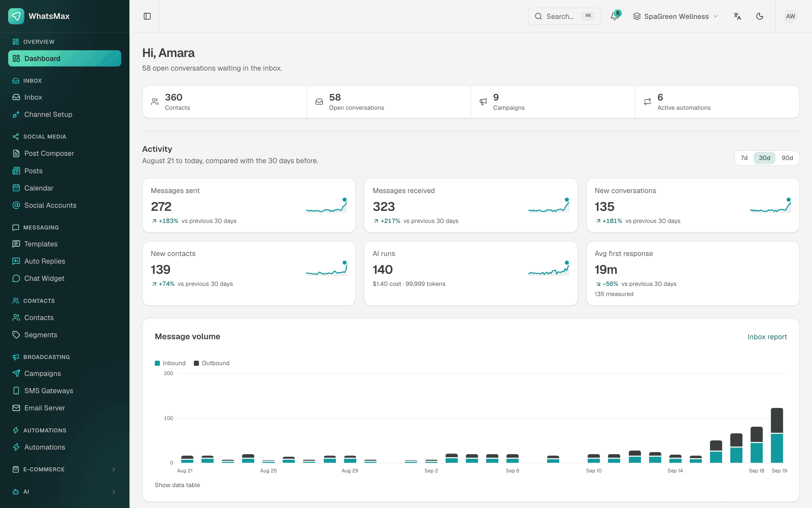Click the Auto Replies icon
The height and width of the screenshot is (508, 812).
pyautogui.click(x=16, y=261)
